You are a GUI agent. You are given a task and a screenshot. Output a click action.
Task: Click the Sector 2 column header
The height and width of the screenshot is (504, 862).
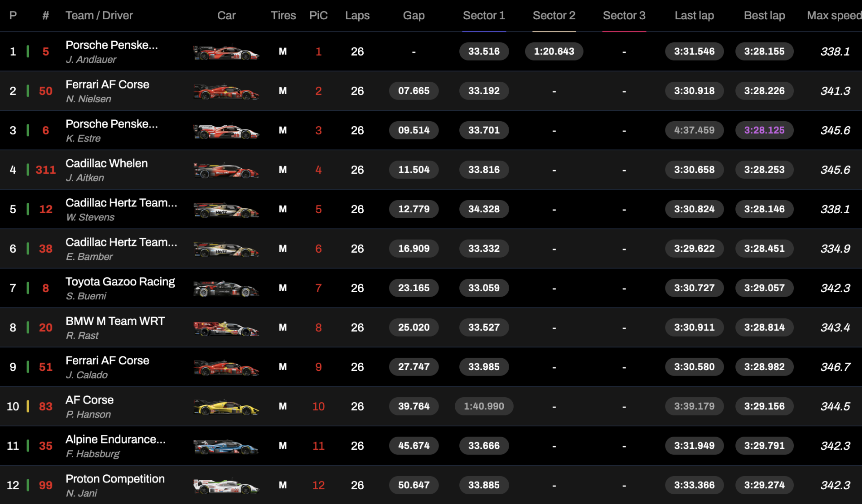pyautogui.click(x=554, y=16)
